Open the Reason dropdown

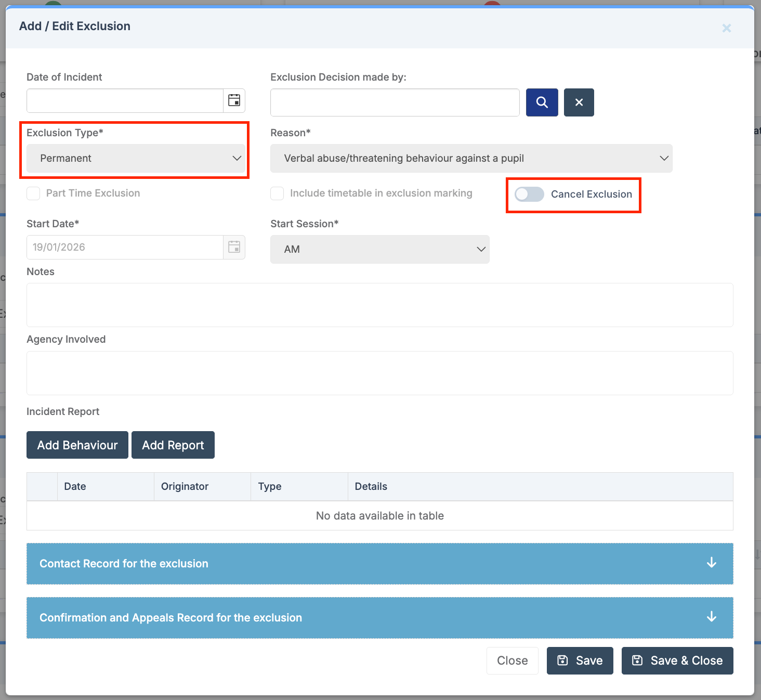(x=471, y=158)
